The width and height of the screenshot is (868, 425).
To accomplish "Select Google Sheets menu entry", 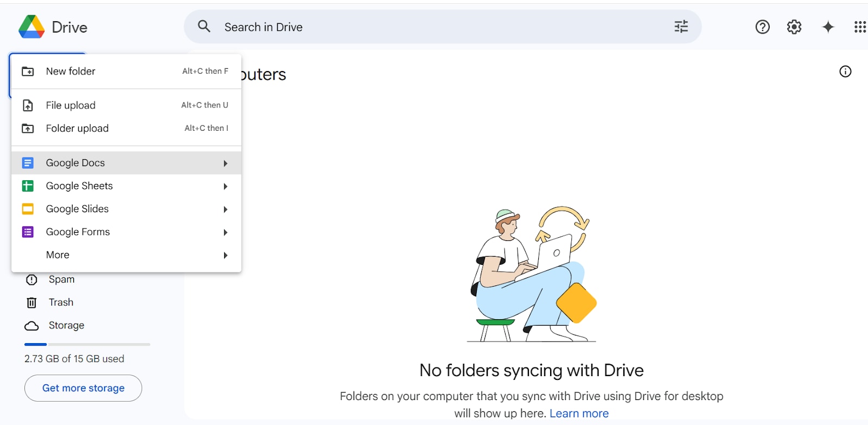I will point(126,186).
